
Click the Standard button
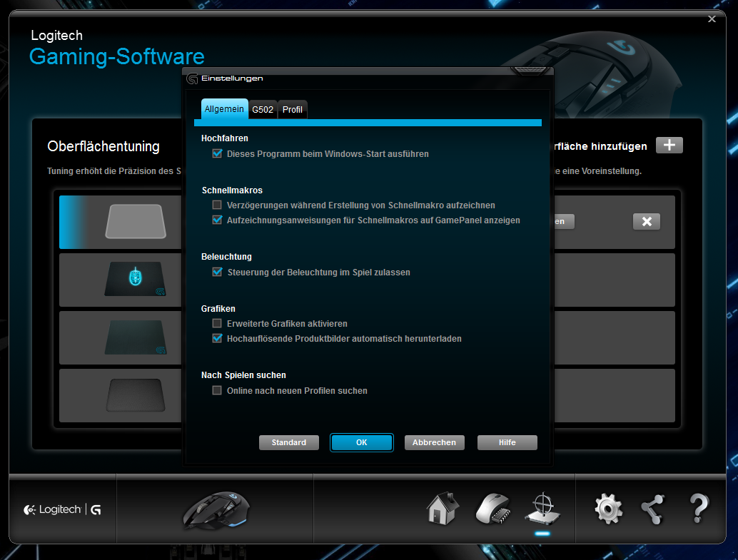289,442
